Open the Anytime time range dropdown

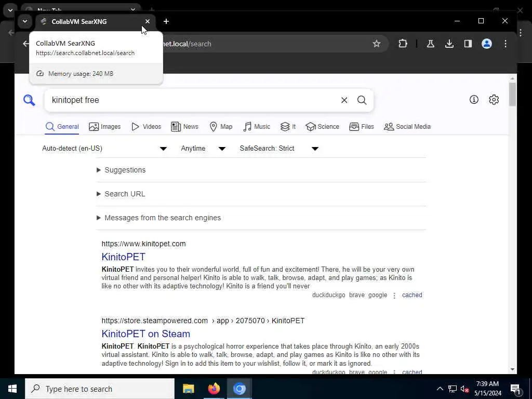pos(203,148)
